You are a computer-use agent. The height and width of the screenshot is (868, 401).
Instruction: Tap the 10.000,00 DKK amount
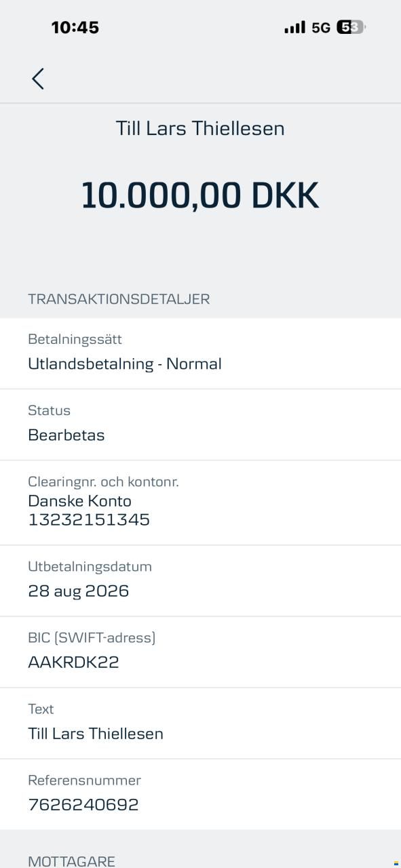tap(200, 195)
